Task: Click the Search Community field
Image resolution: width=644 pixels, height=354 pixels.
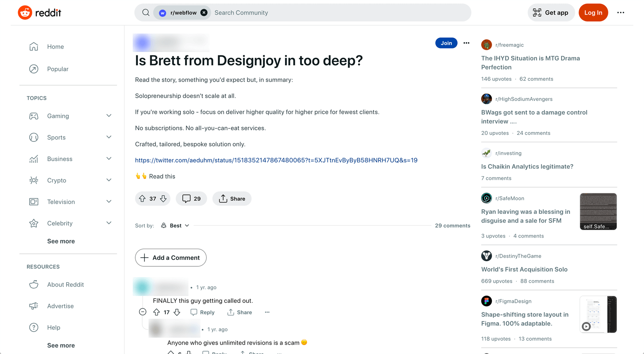Action: (339, 12)
